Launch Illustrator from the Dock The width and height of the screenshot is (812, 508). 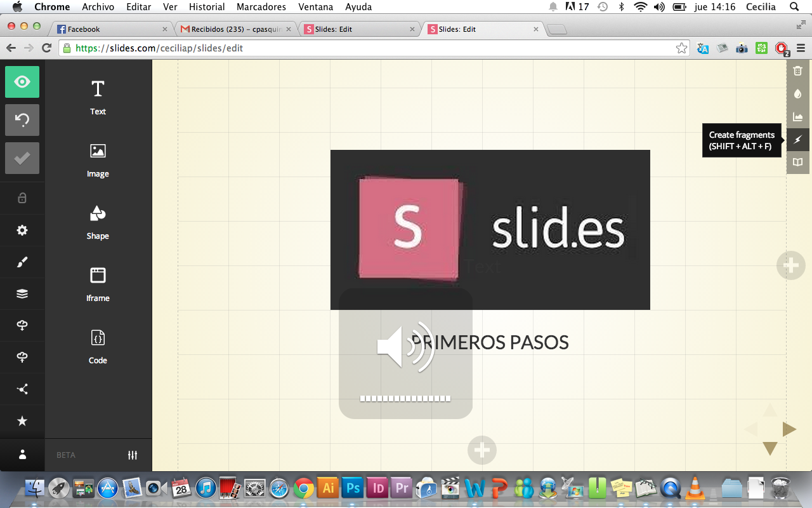(x=328, y=488)
